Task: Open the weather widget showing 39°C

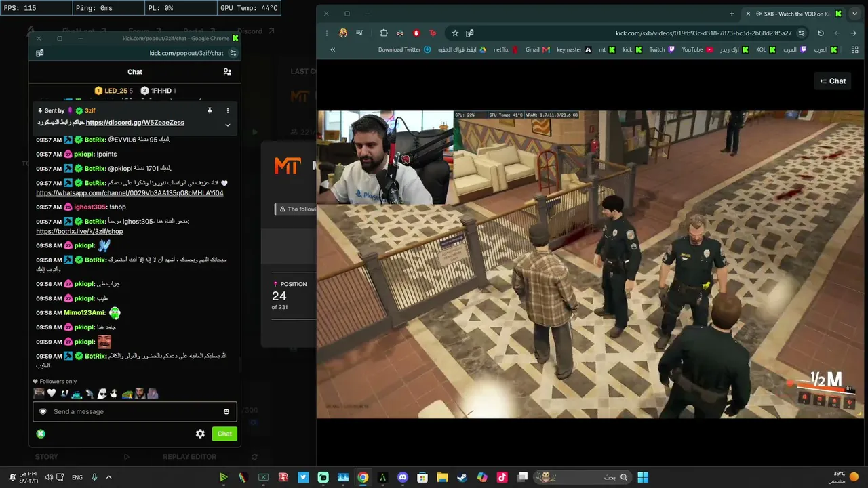Action: (844, 477)
